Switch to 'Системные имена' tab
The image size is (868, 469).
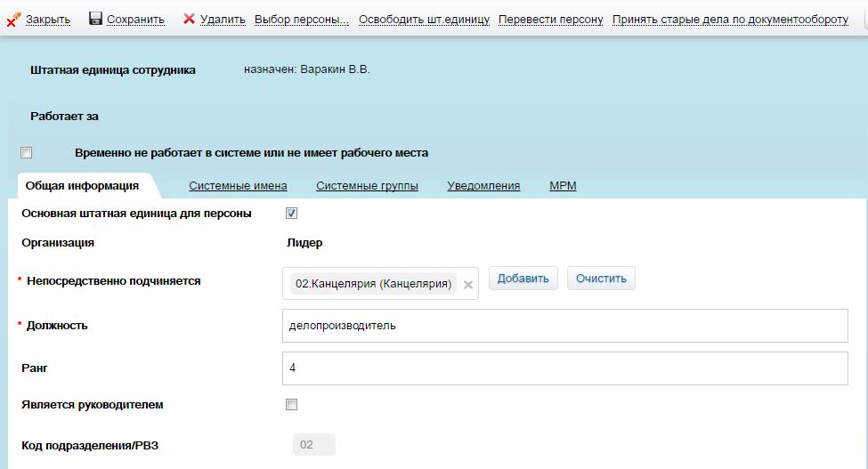coord(238,186)
